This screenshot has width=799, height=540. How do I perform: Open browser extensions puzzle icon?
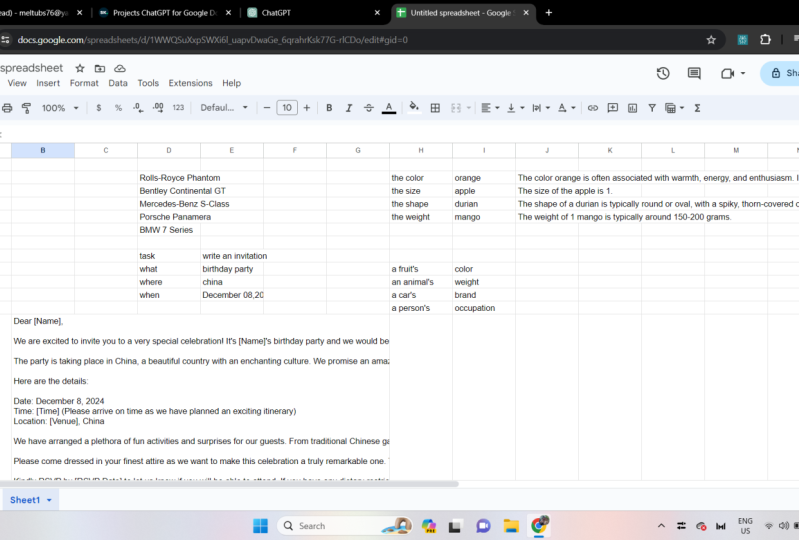point(765,40)
